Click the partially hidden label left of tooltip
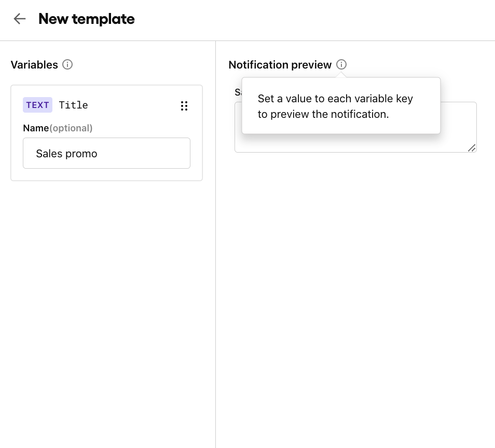 [x=238, y=92]
